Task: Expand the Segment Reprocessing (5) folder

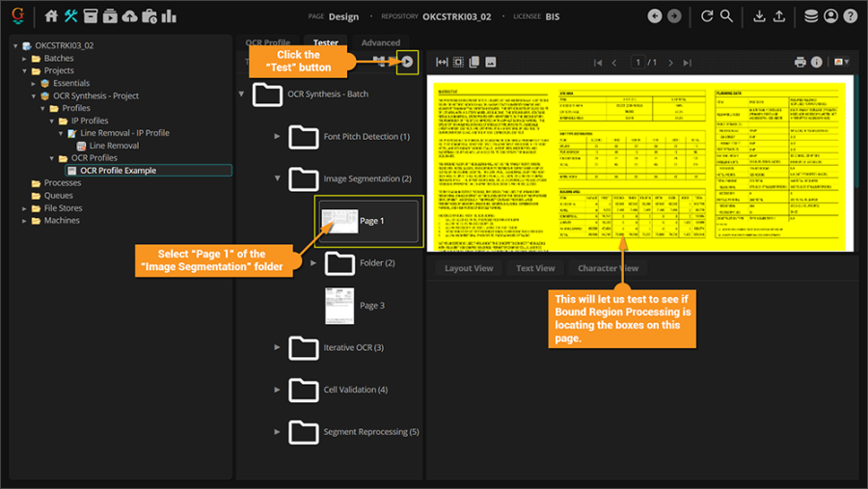Action: (x=277, y=431)
